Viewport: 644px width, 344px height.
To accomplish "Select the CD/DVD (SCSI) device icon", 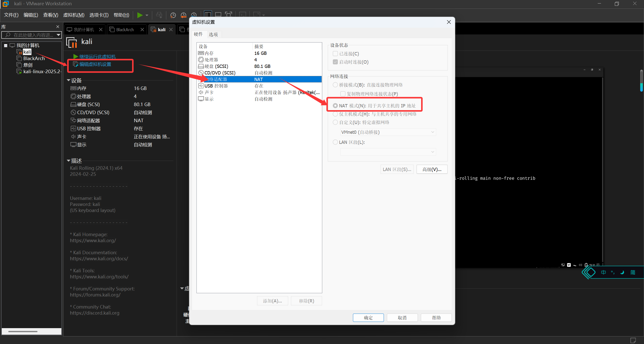I will click(201, 73).
